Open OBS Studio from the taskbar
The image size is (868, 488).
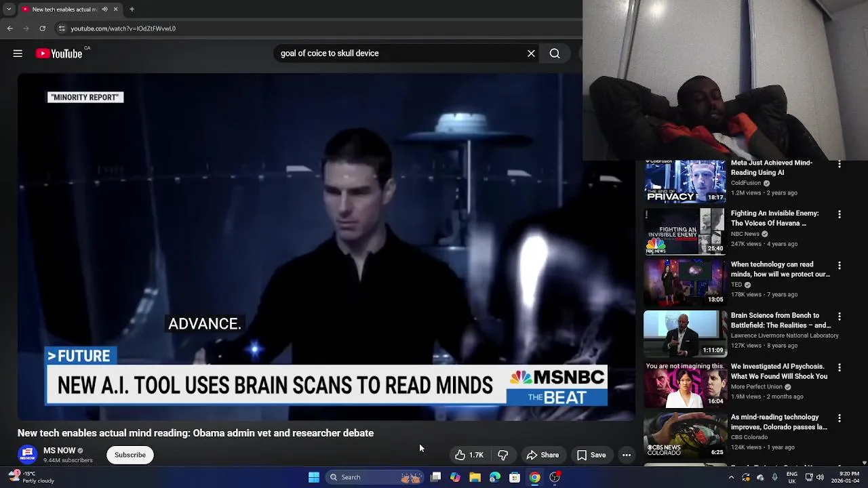tap(555, 477)
